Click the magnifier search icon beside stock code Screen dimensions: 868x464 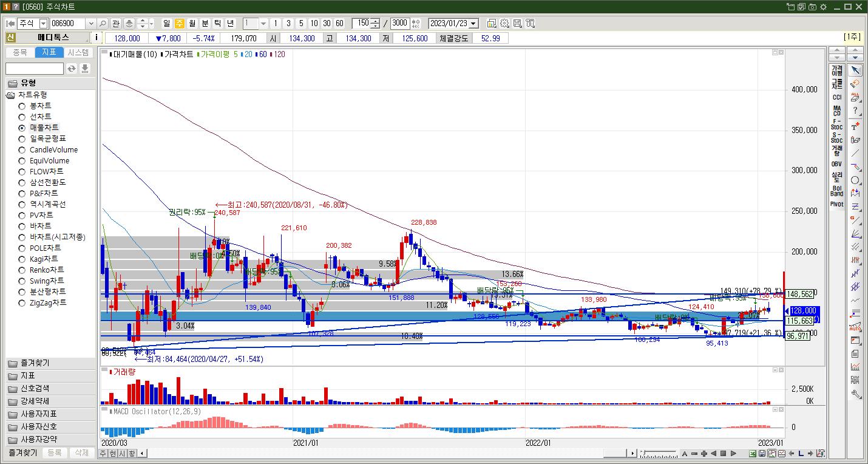click(x=103, y=24)
